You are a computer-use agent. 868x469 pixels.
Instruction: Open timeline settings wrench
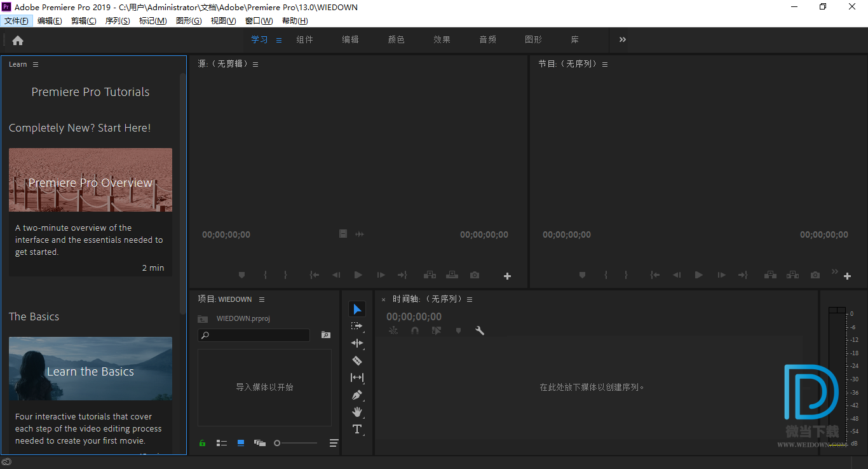click(x=480, y=330)
